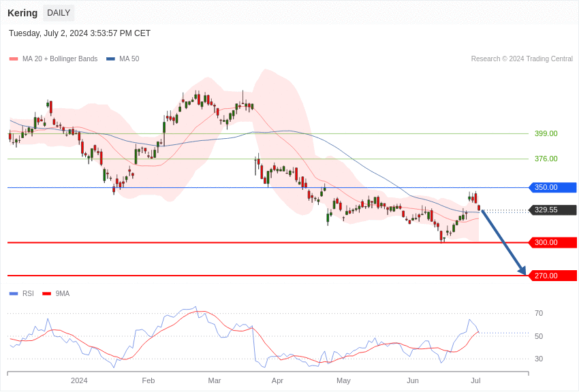Click the green 399.00 resistance label
This screenshot has width=579, height=392.
pos(546,133)
